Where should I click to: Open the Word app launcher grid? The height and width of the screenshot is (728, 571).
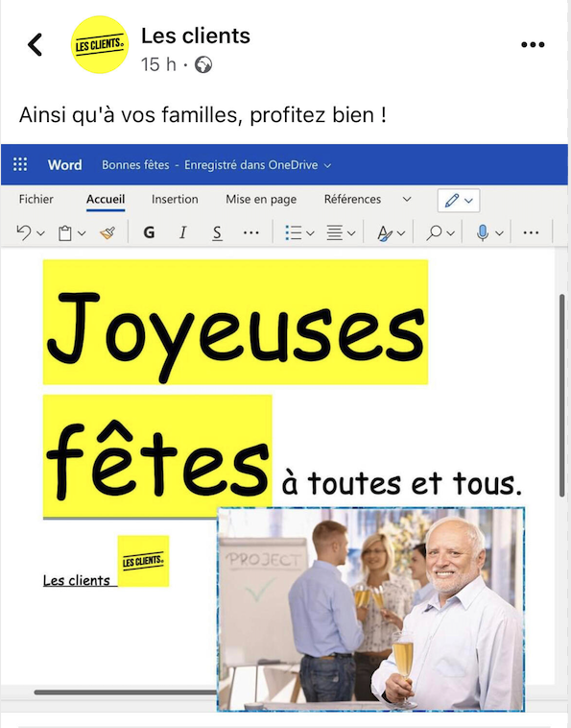pyautogui.click(x=20, y=164)
